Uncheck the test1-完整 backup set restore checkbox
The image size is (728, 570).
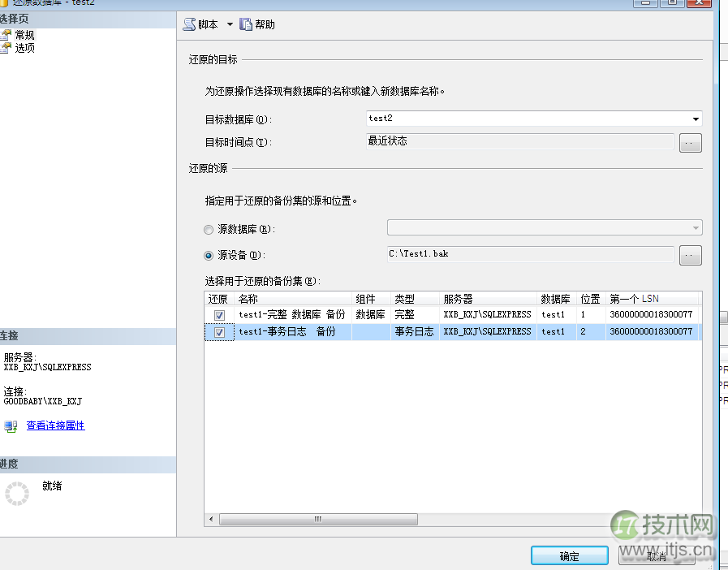coord(219,314)
